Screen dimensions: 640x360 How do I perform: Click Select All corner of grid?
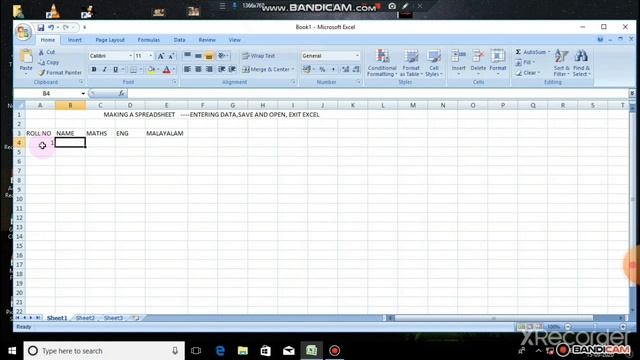click(x=19, y=105)
